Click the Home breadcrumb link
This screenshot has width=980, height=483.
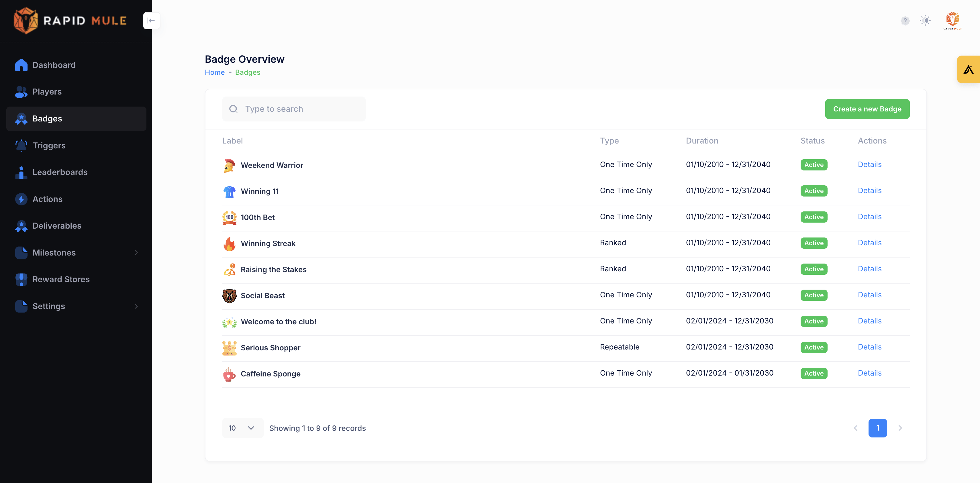pos(215,72)
